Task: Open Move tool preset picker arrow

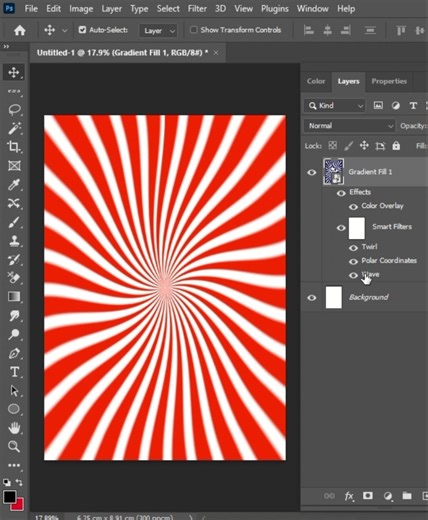Action: tap(65, 31)
